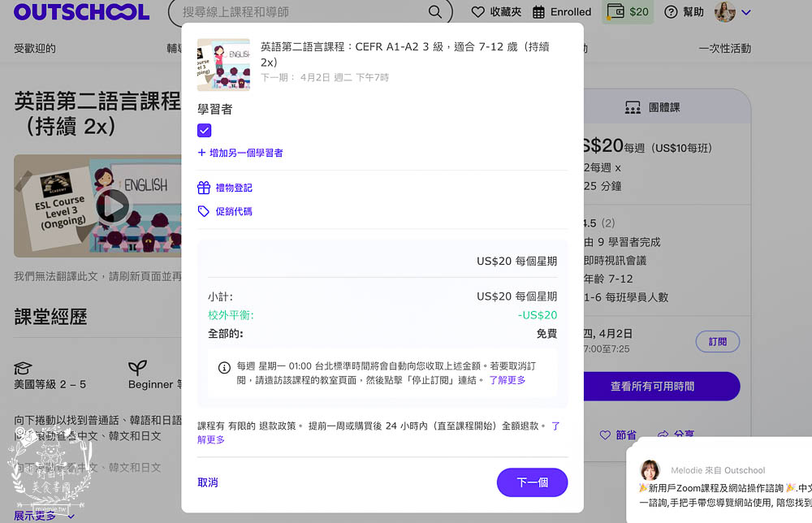Click the -US$20 credit balance amount
812x523 pixels.
538,315
